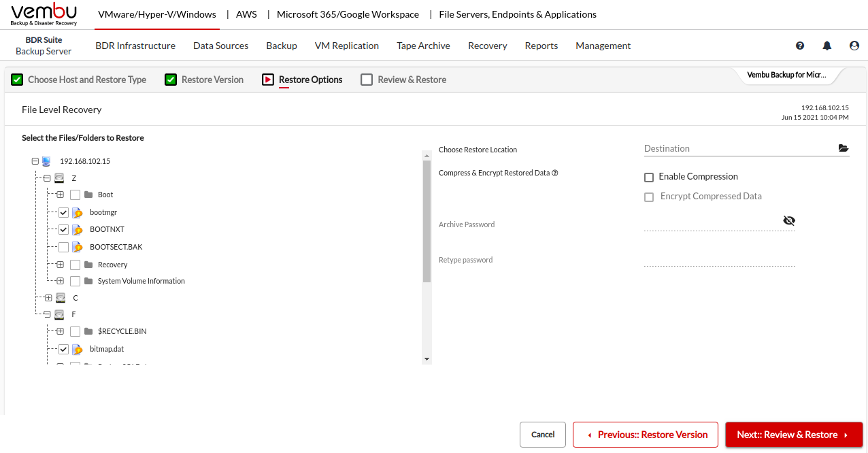
Task: Click the compress & encrypt help icon
Action: click(x=555, y=173)
